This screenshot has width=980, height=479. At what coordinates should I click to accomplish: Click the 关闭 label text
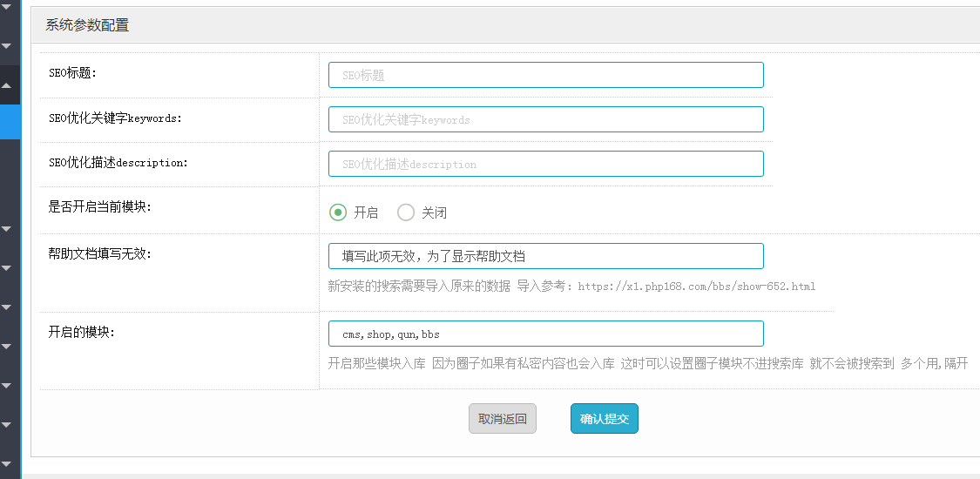pos(434,213)
